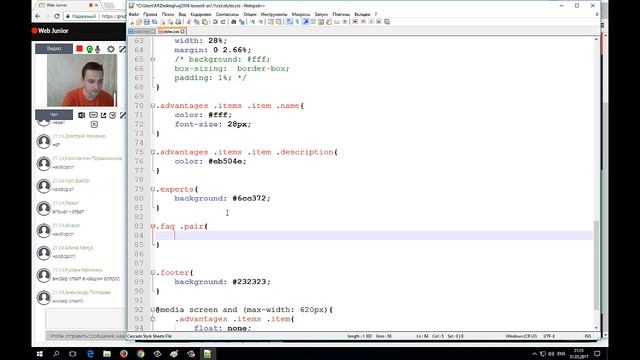
Task: Toggle show all characters toolbar button
Action: tap(298, 22)
